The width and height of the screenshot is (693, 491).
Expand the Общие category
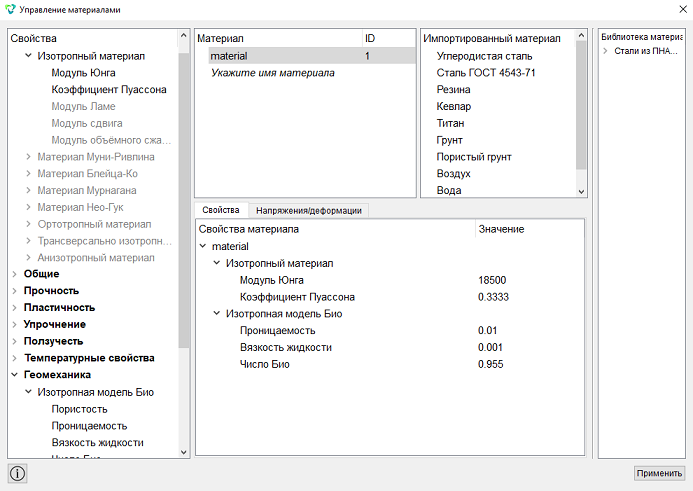15,274
